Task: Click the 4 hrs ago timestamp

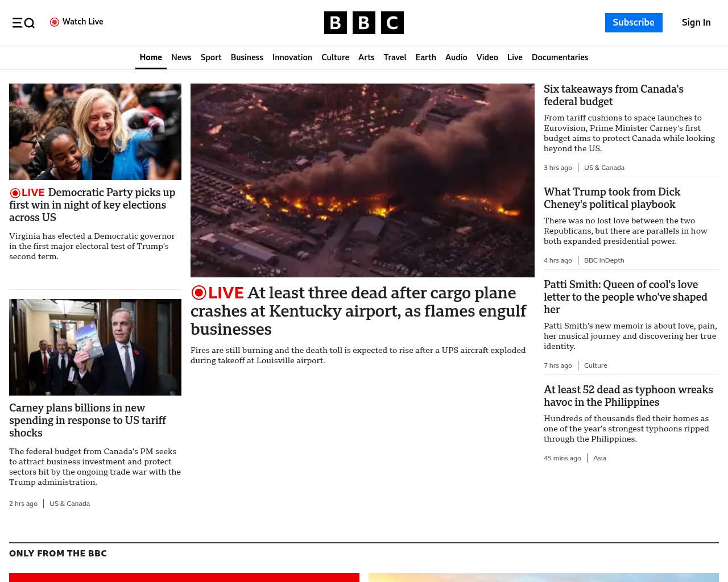Action: (558, 260)
